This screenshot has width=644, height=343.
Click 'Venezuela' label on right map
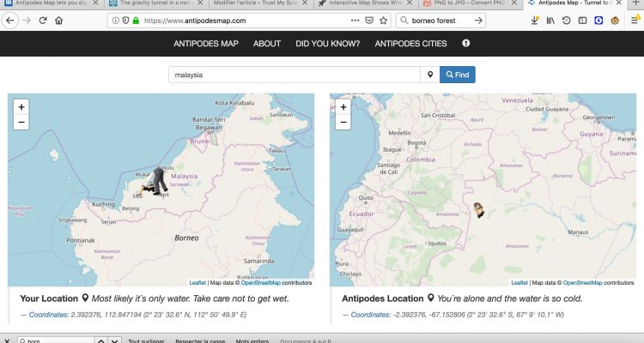(x=518, y=100)
